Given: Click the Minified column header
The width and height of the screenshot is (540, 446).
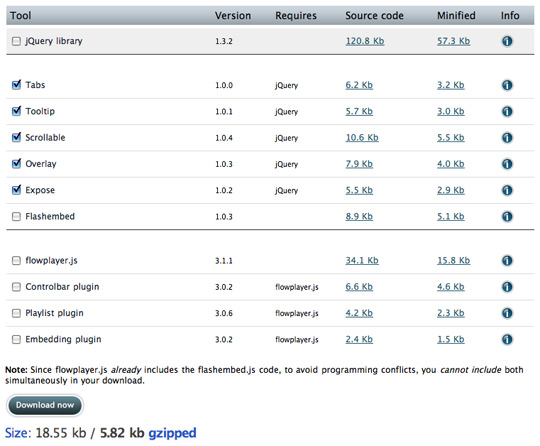Looking at the screenshot, I should pos(456,15).
